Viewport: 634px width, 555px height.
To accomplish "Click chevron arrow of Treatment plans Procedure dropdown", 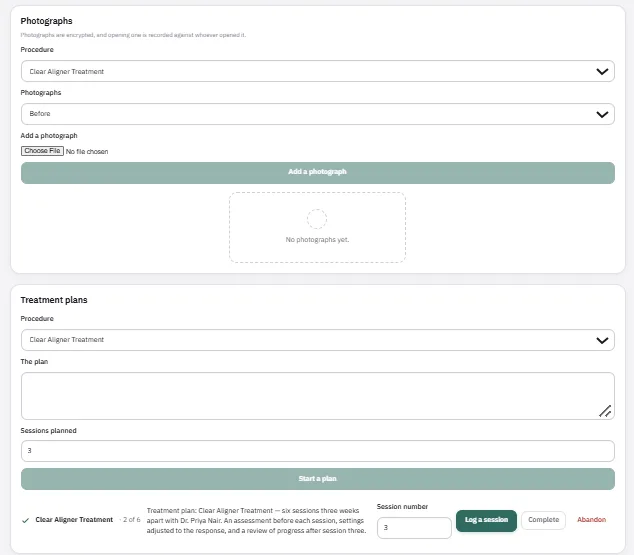I will [602, 340].
